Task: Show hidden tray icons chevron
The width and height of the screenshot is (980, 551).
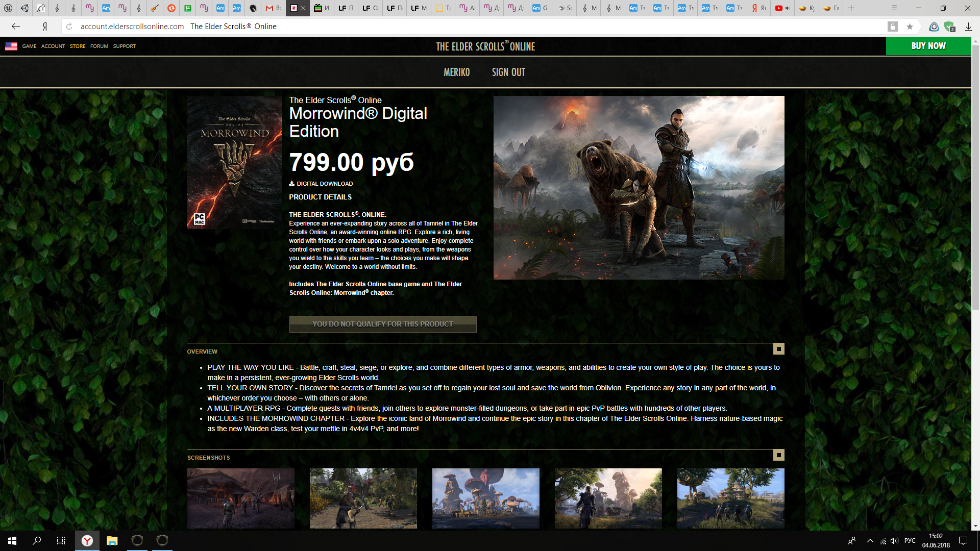Action: (x=870, y=541)
